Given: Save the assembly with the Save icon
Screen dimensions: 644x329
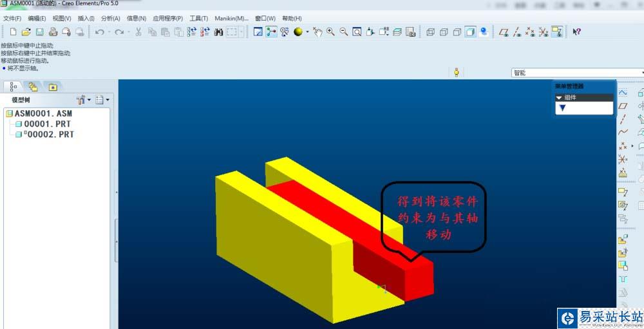Looking at the screenshot, I should tap(39, 32).
